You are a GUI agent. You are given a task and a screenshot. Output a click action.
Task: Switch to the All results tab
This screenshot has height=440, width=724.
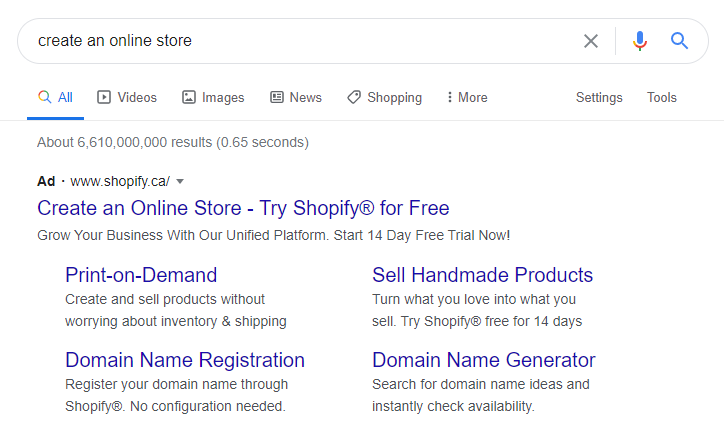coord(56,97)
